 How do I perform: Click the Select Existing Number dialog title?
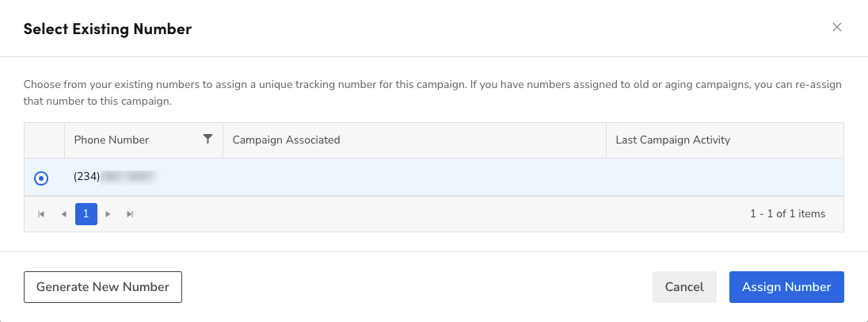point(108,29)
